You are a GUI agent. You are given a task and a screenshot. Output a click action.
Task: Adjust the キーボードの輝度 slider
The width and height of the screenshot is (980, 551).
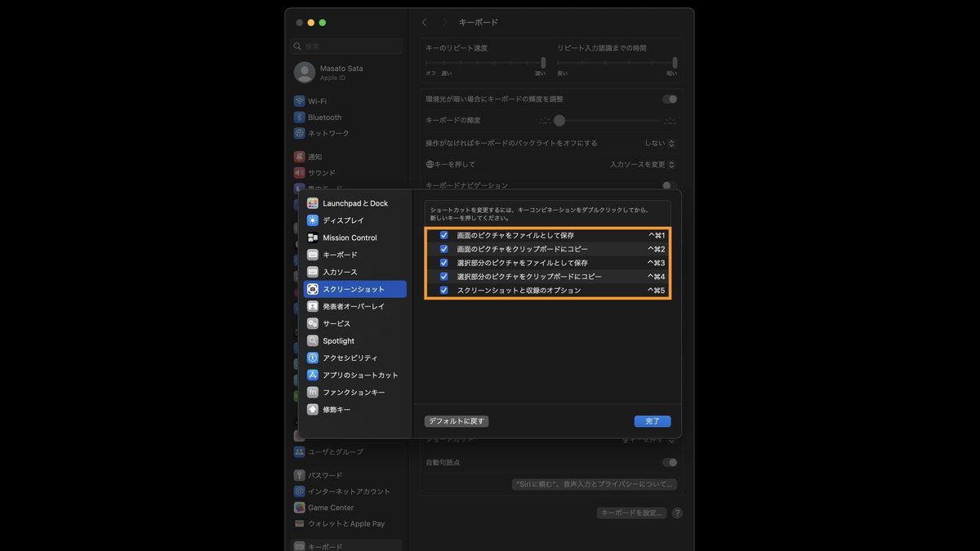(559, 121)
